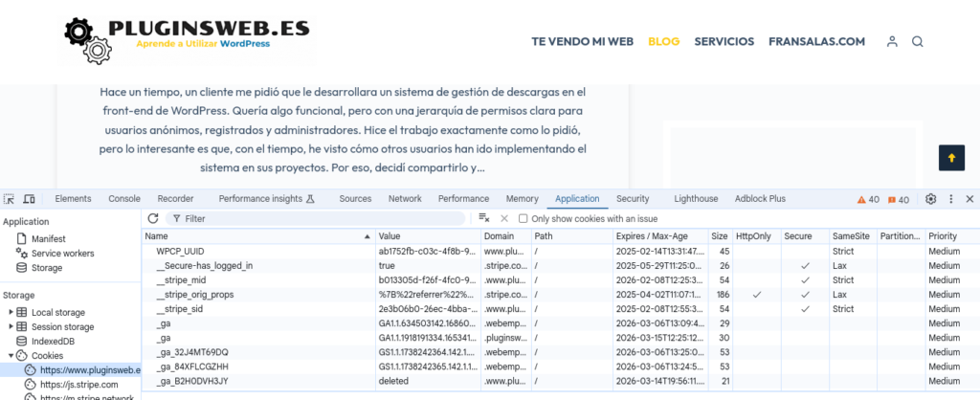Open the Memory tab
Viewport: 980px width, 400px height.
[523, 199]
